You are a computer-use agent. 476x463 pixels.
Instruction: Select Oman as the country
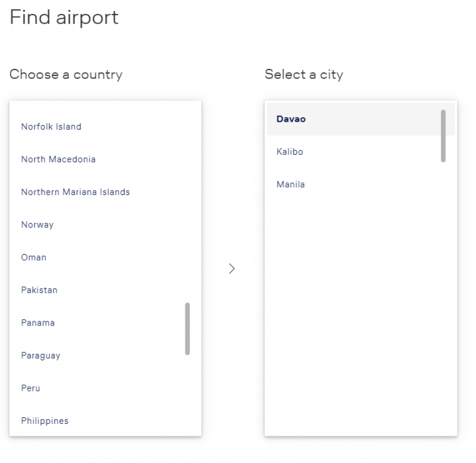[34, 257]
